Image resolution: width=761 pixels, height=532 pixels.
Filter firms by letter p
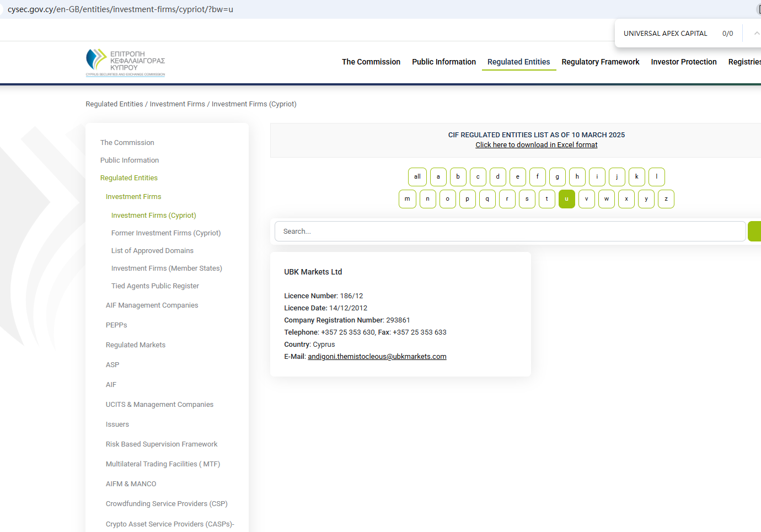(x=468, y=199)
